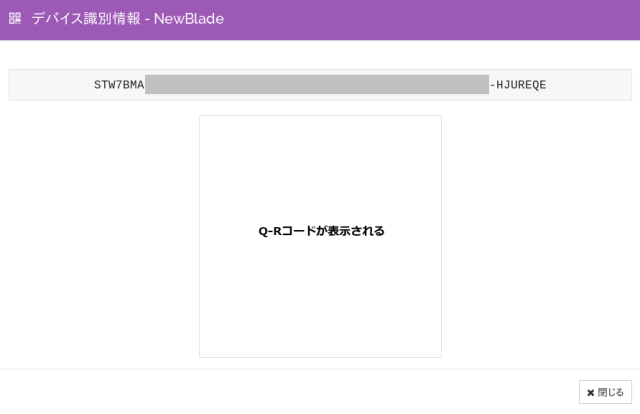Click the デバイス識別情報 - NewBlade title
This screenshot has width=640, height=414.
pyautogui.click(x=128, y=19)
